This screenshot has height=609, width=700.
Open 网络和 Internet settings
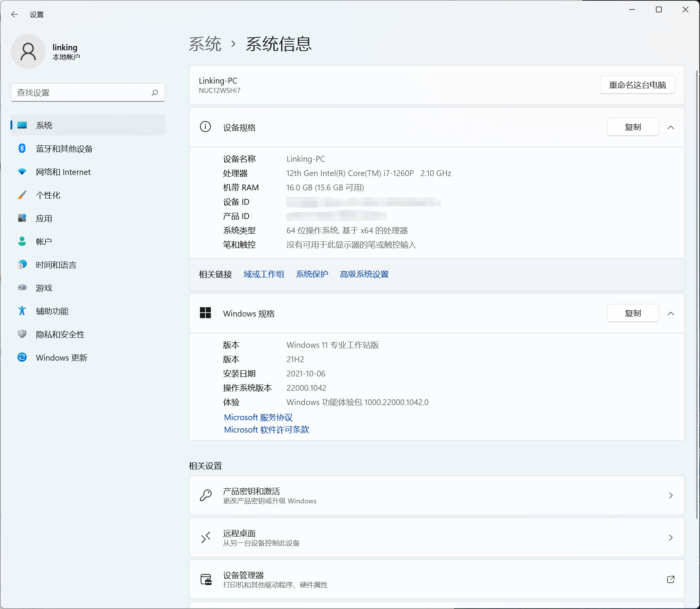click(x=63, y=172)
